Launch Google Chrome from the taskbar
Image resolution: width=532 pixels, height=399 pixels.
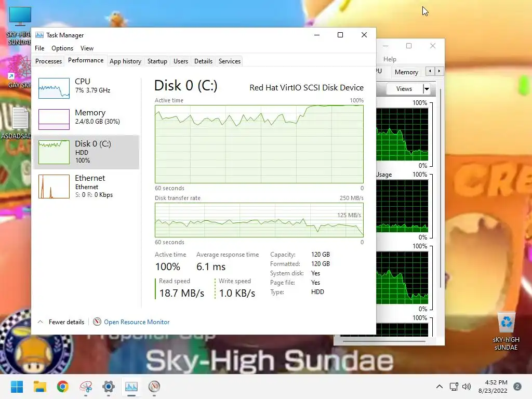click(63, 387)
